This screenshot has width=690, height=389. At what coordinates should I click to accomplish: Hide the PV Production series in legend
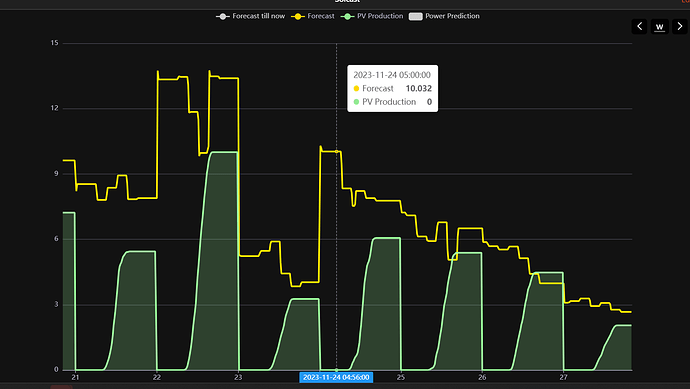pos(372,16)
